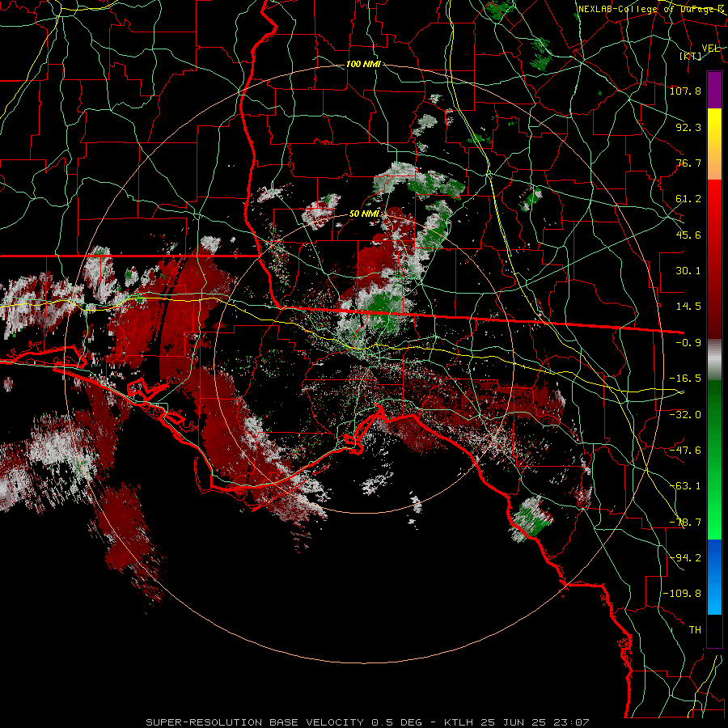
Task: Click the blue segment of color bar
Action: (x=714, y=577)
